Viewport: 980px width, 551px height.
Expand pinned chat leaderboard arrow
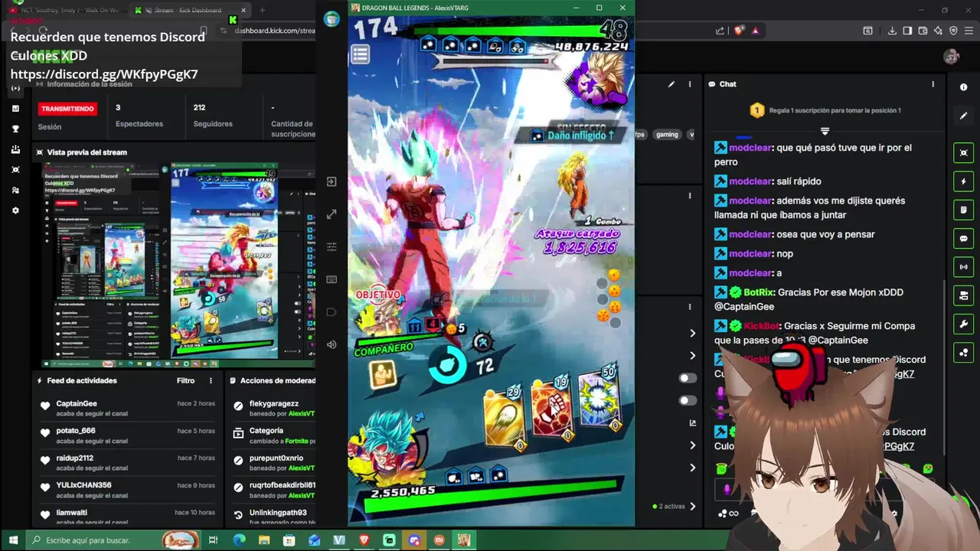click(x=825, y=131)
